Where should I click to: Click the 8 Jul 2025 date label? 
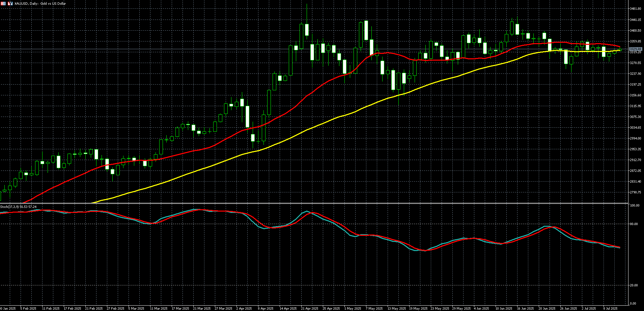point(610,308)
